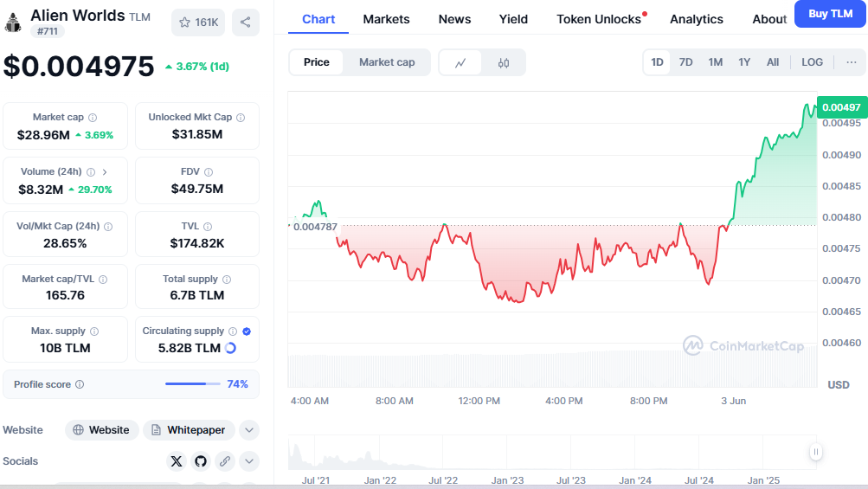Viewport: 868px width, 489px height.
Task: Open the X (Twitter) social link
Action: point(177,461)
